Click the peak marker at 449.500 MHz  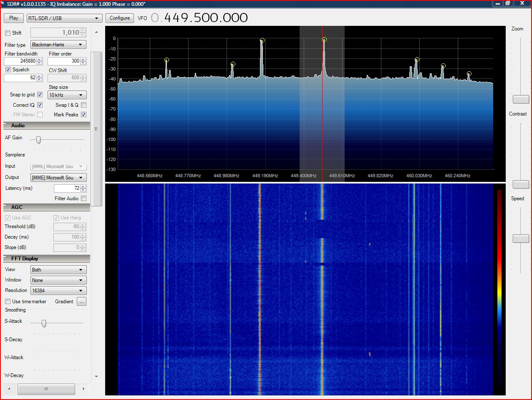coord(324,40)
